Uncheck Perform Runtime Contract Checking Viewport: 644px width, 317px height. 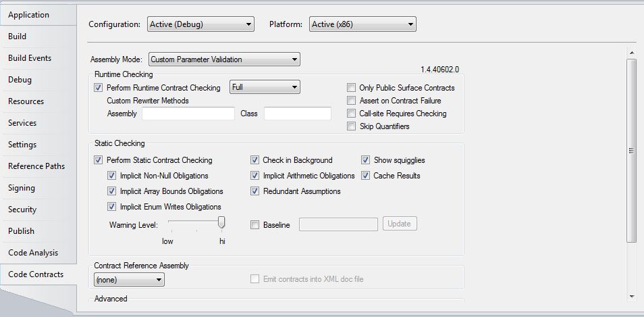point(99,88)
